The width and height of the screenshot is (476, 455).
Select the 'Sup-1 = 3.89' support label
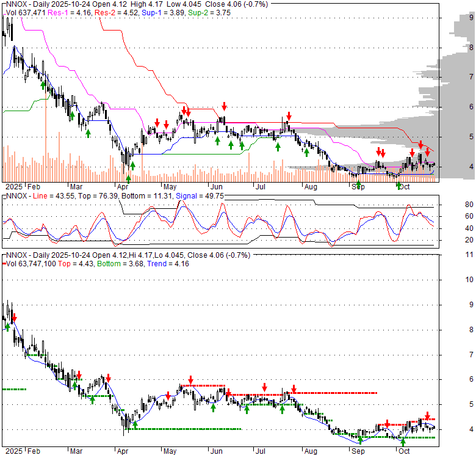pos(163,13)
